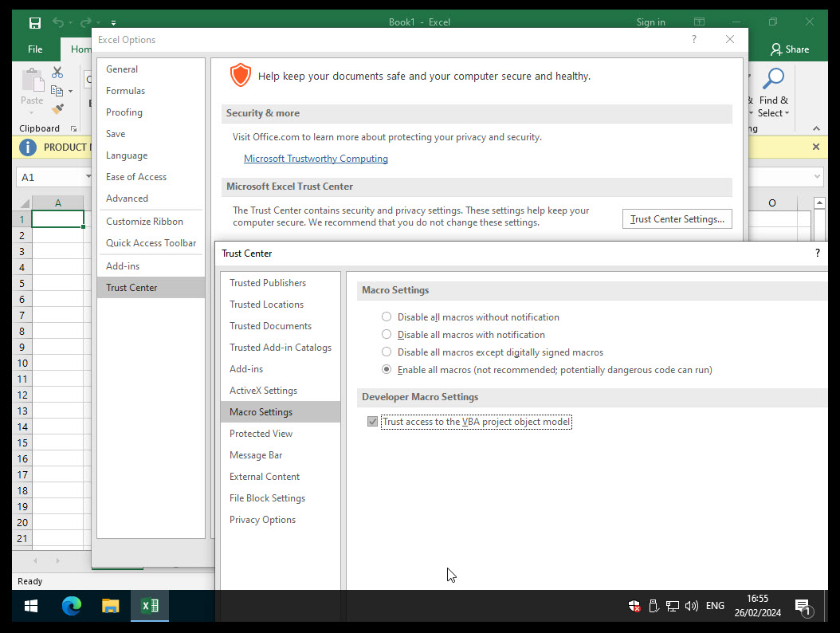Uncheck 'Trust access to the VBA project object model'
840x633 pixels.
(x=372, y=421)
